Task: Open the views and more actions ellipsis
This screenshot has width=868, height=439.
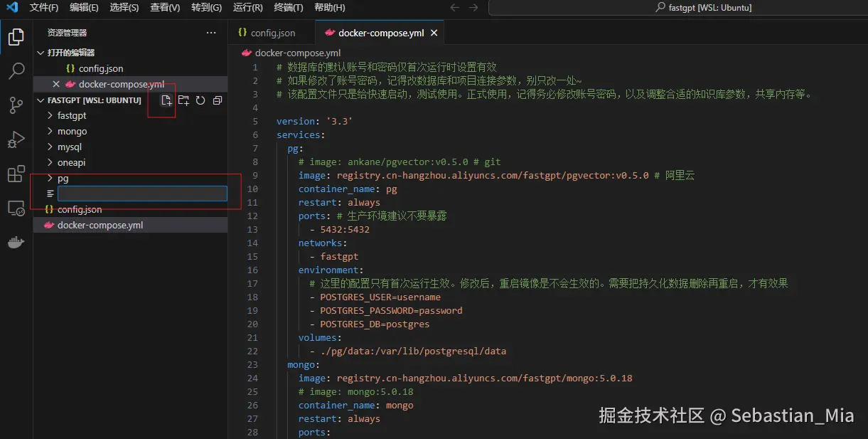Action: [210, 32]
